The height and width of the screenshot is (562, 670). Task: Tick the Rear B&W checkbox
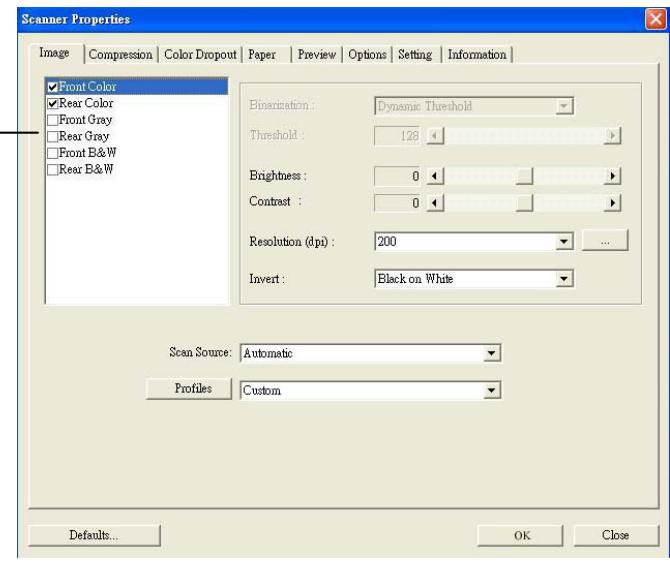click(53, 170)
